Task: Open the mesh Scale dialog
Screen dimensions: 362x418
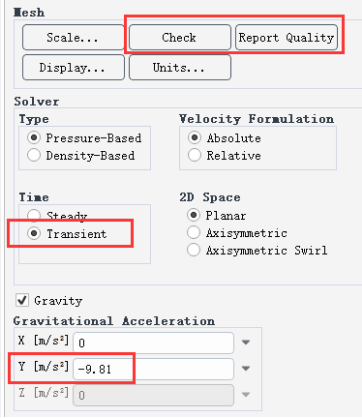Action: (73, 37)
